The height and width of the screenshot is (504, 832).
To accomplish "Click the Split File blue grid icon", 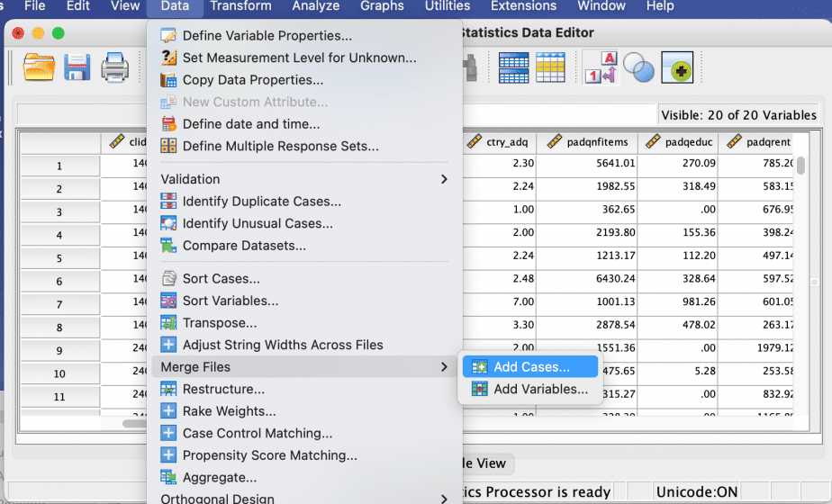I will coord(513,67).
